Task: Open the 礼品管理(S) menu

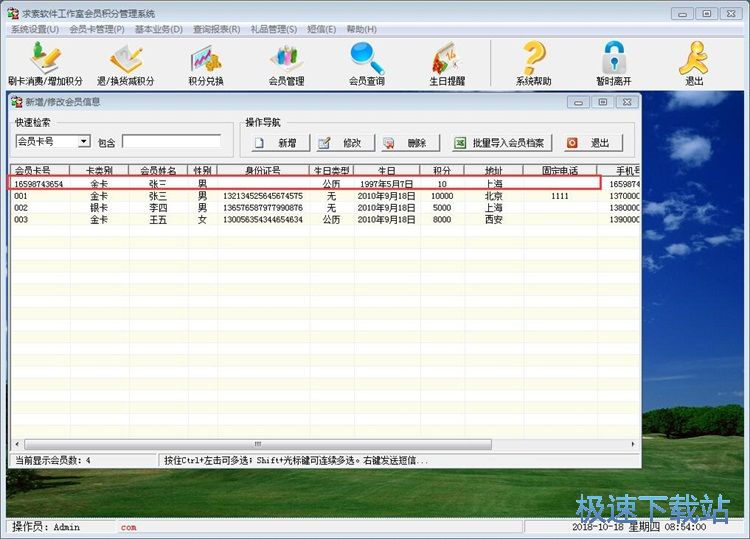Action: [274, 29]
